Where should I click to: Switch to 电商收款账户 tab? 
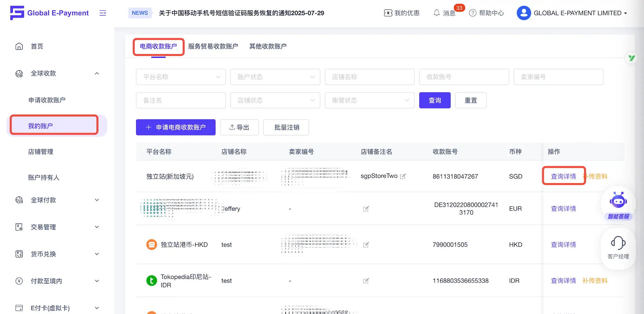click(x=158, y=46)
